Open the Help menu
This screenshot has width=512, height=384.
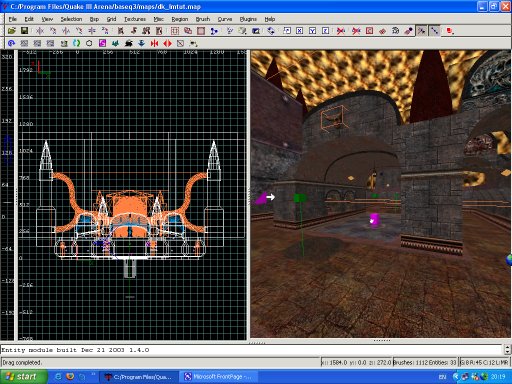[270, 19]
